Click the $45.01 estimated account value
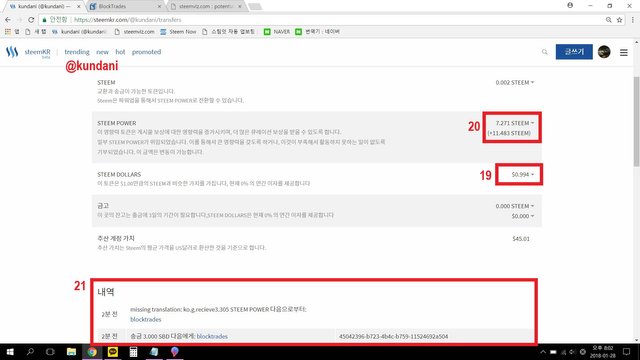This screenshot has width=640, height=360. point(521,238)
